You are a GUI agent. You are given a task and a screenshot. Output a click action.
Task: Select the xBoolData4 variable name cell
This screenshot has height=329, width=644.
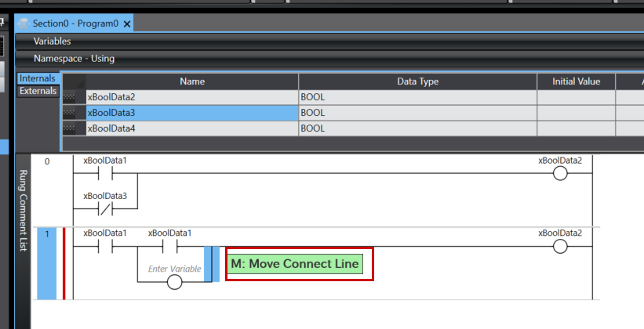tap(191, 128)
